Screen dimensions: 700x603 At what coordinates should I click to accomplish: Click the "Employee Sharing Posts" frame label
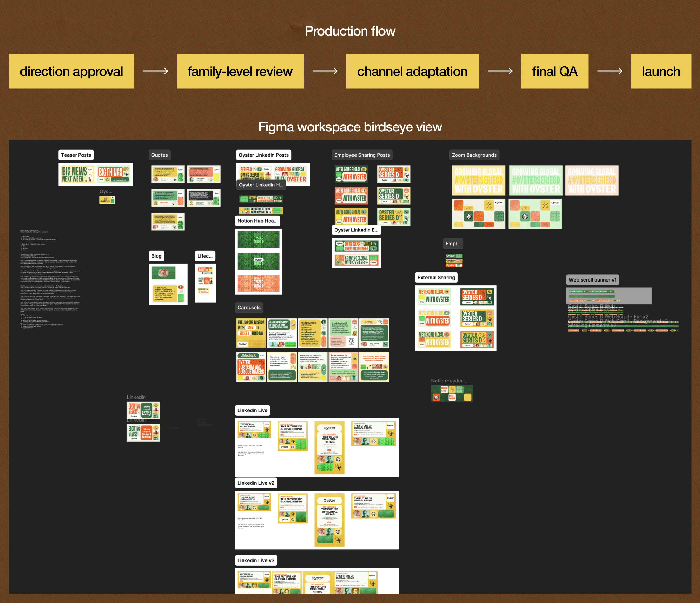(x=362, y=155)
